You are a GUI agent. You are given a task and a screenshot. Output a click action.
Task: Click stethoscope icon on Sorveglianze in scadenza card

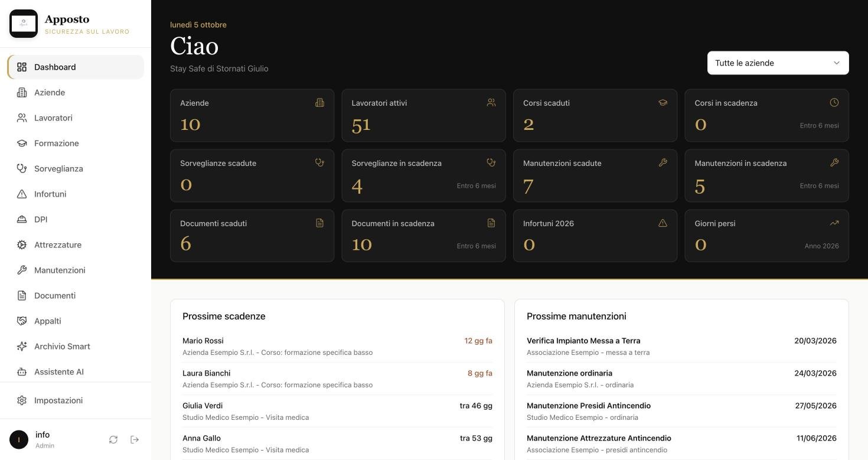pyautogui.click(x=491, y=163)
